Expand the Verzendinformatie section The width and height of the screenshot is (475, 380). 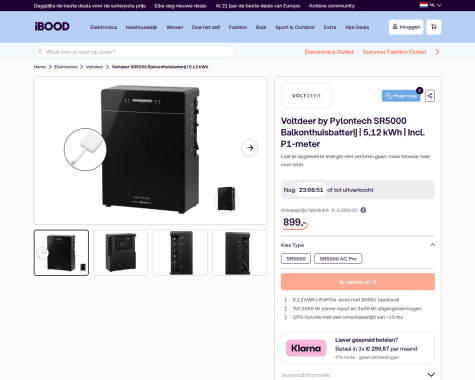coord(431,375)
